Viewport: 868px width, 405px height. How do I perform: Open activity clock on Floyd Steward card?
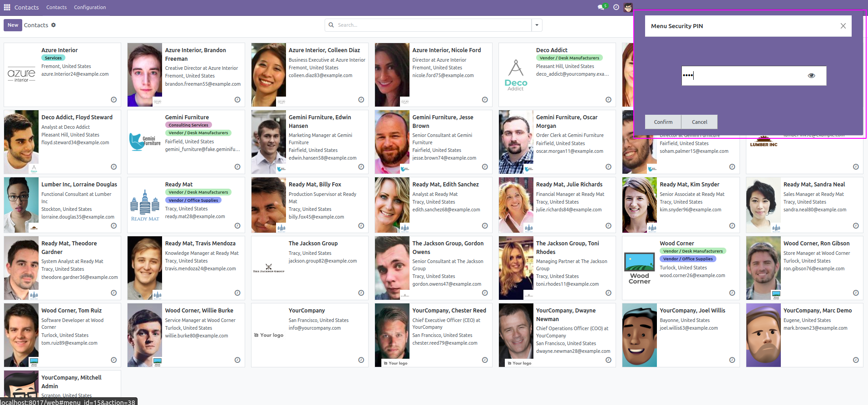pyautogui.click(x=113, y=167)
